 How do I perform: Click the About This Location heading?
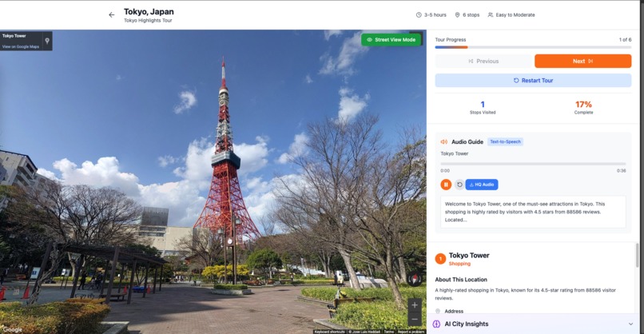pos(461,280)
